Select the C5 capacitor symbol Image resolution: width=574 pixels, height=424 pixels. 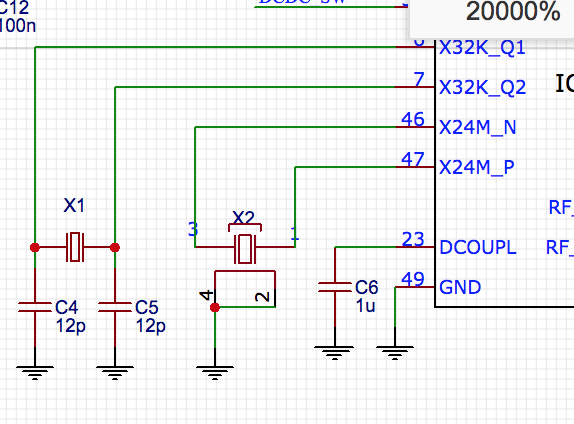click(115, 307)
